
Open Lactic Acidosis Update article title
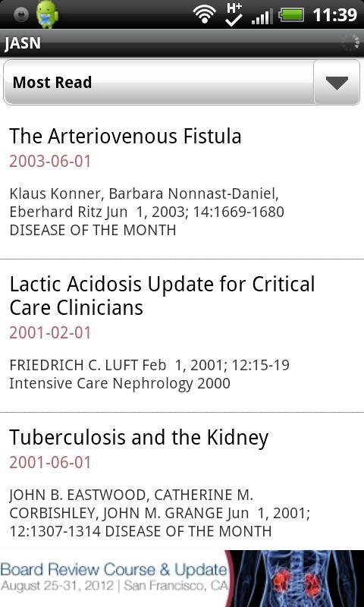[162, 296]
